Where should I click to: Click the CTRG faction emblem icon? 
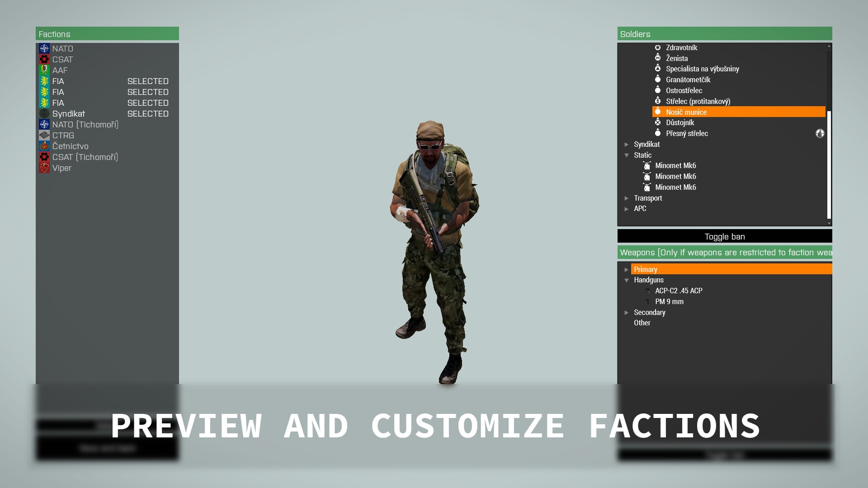[44, 136]
